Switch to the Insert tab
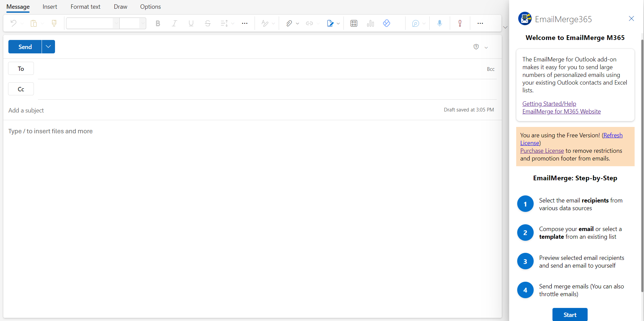Screen dimensions: 644x321 (x=50, y=7)
